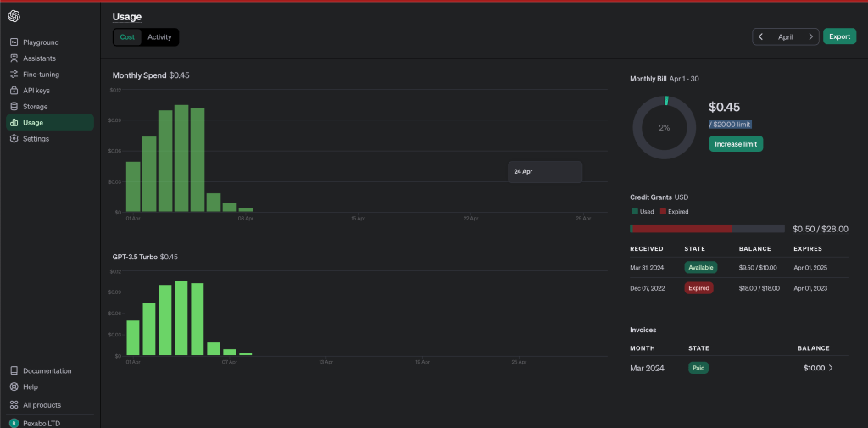Click the Apr 01, 2025 expiry date
This screenshot has width=868, height=428.
tap(810, 268)
